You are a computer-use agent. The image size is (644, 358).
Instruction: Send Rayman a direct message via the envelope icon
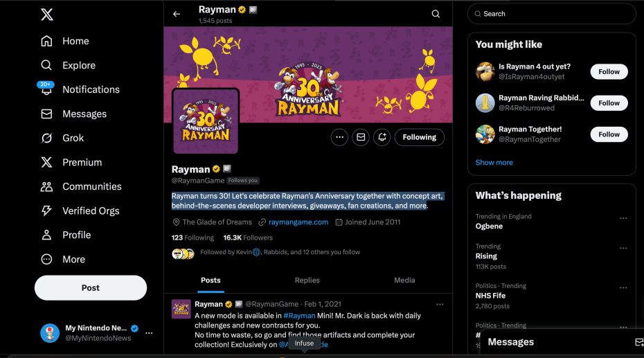pos(361,137)
